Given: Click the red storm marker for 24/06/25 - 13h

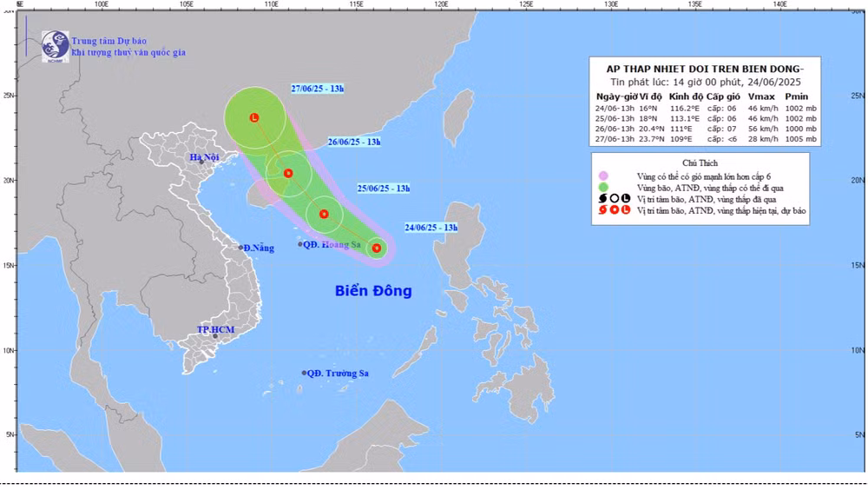Looking at the screenshot, I should coord(377,248).
